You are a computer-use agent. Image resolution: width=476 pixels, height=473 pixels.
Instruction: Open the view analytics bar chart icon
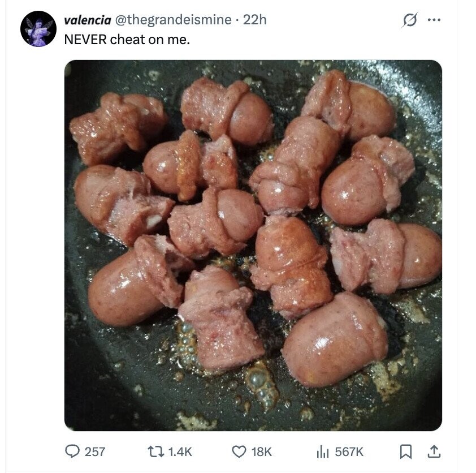323,451
